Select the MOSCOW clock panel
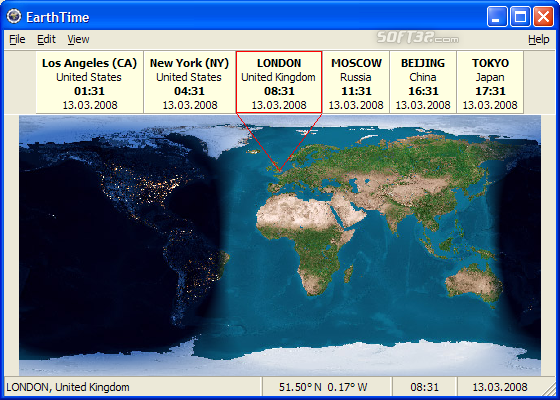The width and height of the screenshot is (560, 400). (x=356, y=82)
